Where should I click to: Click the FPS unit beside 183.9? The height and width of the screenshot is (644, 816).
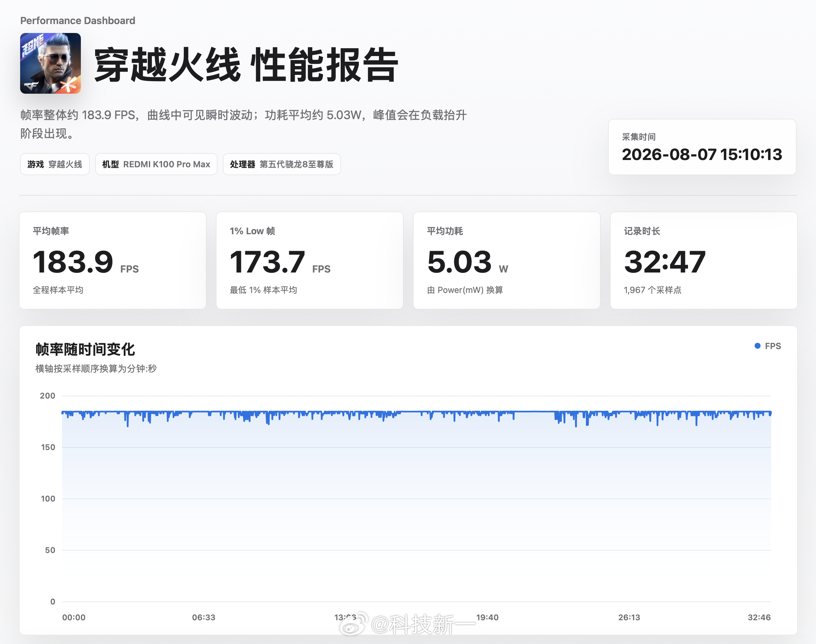pos(129,269)
